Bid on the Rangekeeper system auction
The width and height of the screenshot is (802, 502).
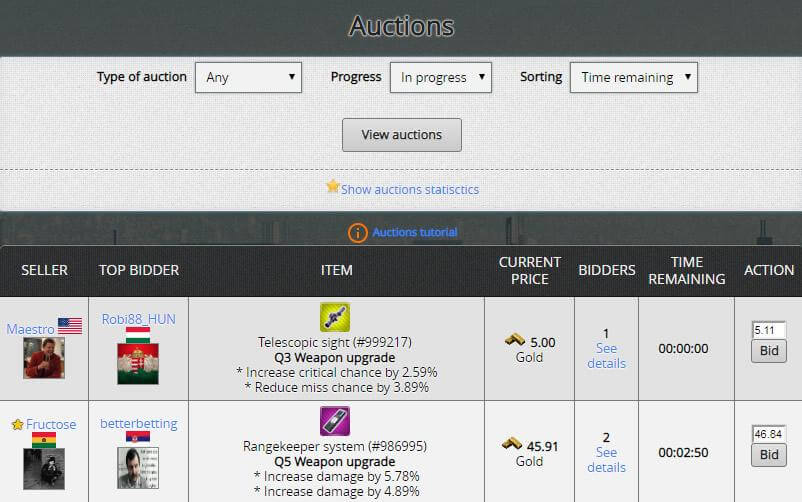pyautogui.click(x=769, y=455)
